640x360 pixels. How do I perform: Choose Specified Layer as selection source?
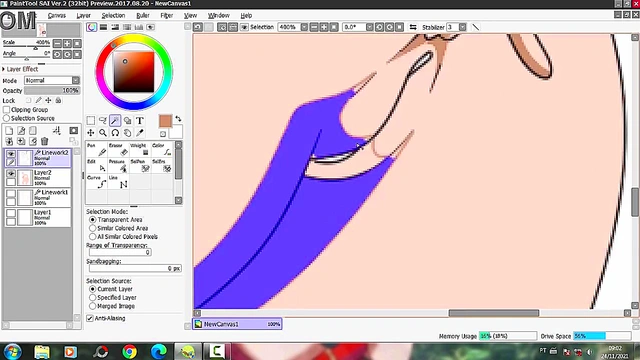click(x=93, y=298)
